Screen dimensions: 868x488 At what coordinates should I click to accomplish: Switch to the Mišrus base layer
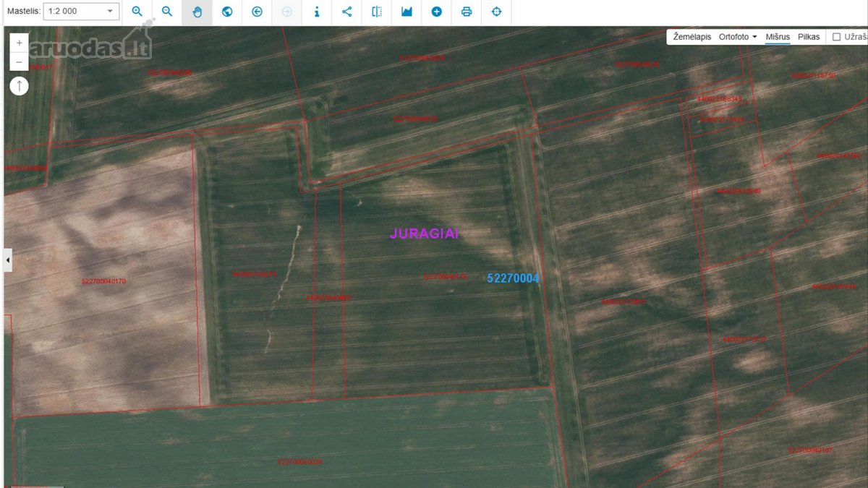(778, 37)
